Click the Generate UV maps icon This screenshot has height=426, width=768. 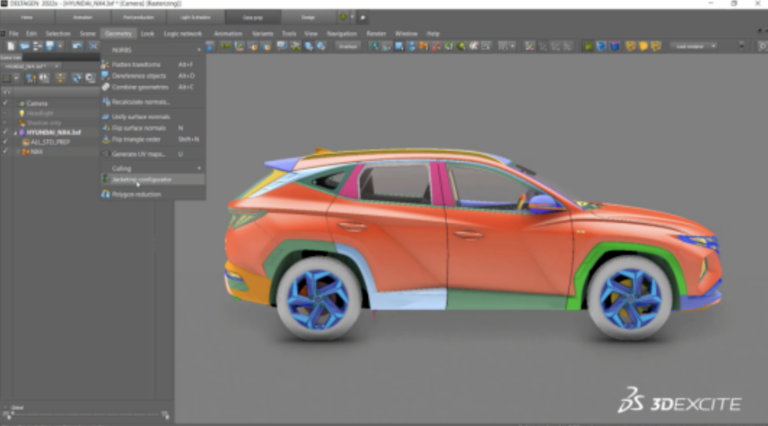click(105, 154)
